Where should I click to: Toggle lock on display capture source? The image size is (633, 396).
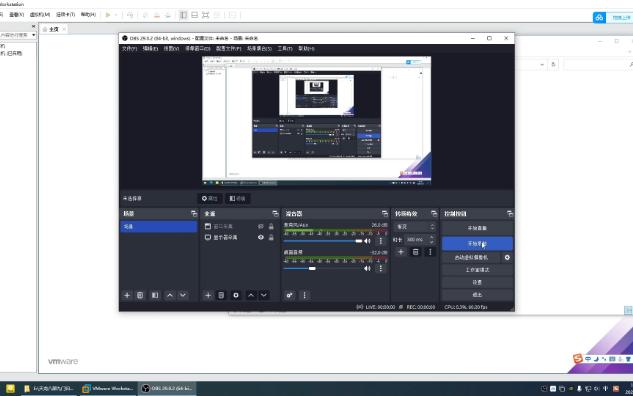click(271, 237)
